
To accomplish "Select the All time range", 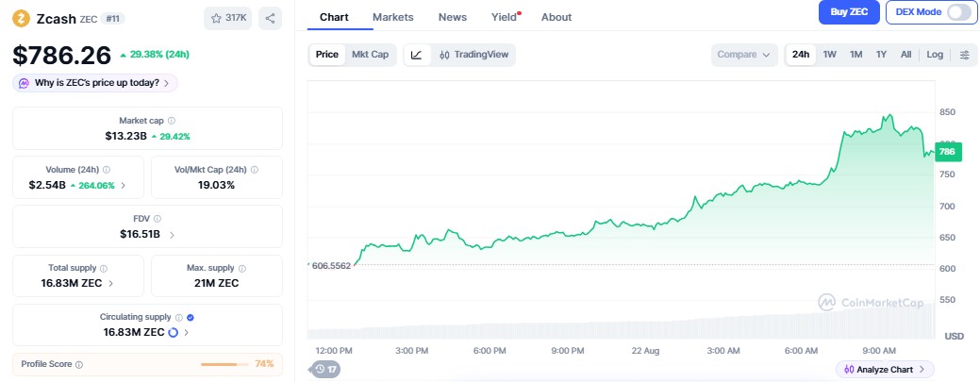I will click(905, 55).
